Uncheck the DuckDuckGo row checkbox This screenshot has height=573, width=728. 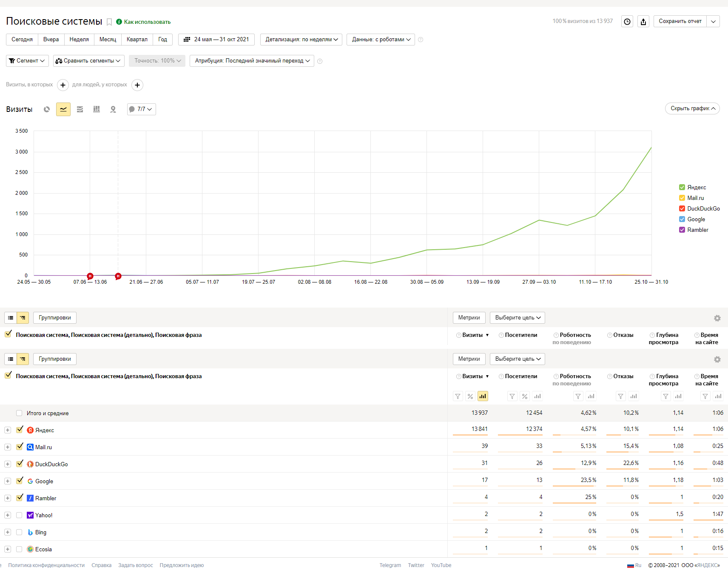pyautogui.click(x=20, y=464)
